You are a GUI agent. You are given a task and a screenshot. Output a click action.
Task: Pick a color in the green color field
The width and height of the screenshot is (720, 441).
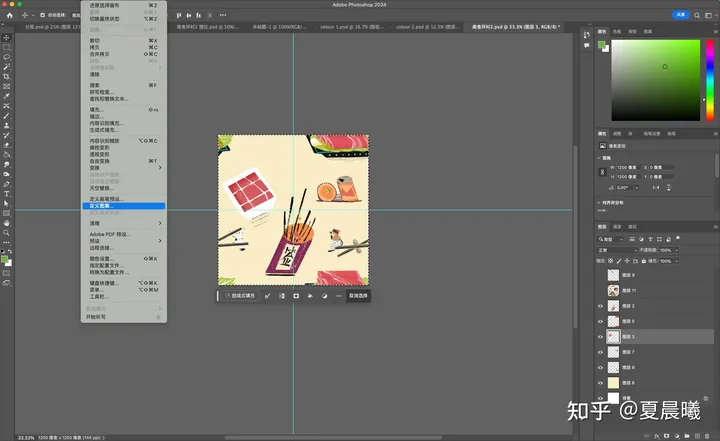[x=656, y=80]
